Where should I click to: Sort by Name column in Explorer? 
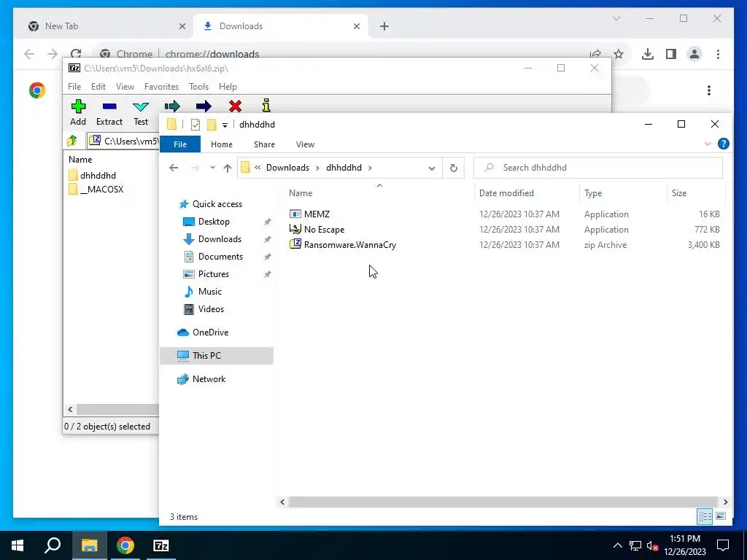pos(301,193)
